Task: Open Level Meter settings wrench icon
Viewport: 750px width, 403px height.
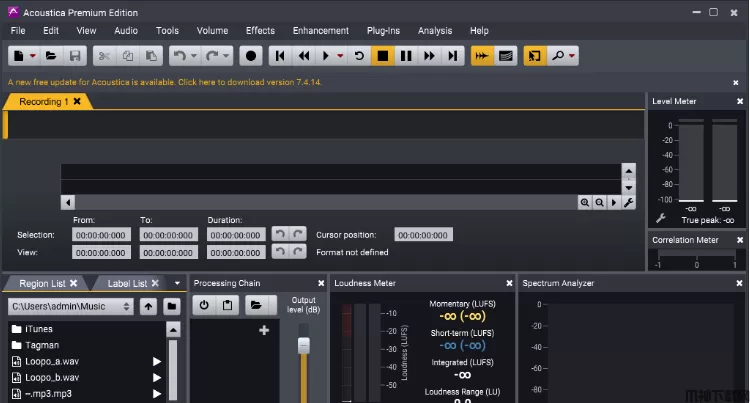Action: [661, 219]
